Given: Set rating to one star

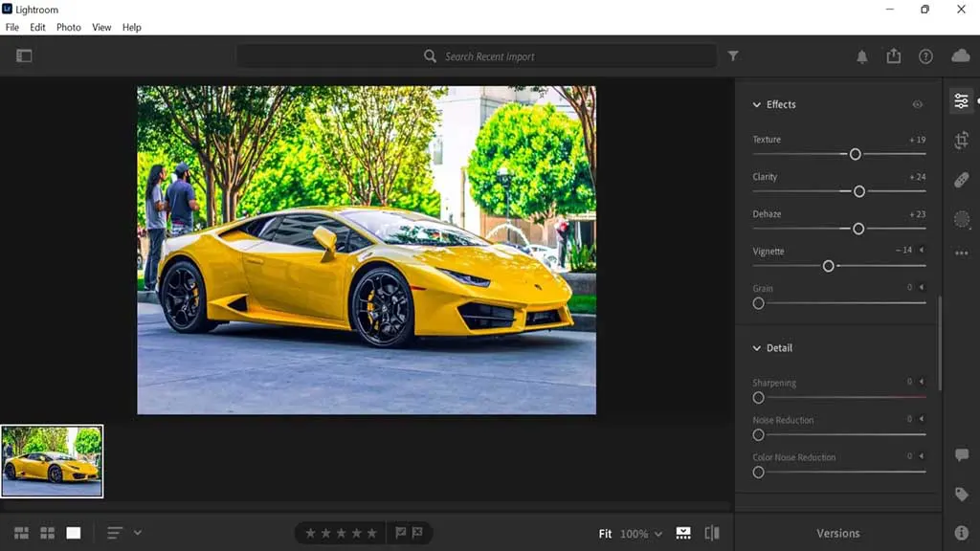Looking at the screenshot, I should (x=310, y=533).
